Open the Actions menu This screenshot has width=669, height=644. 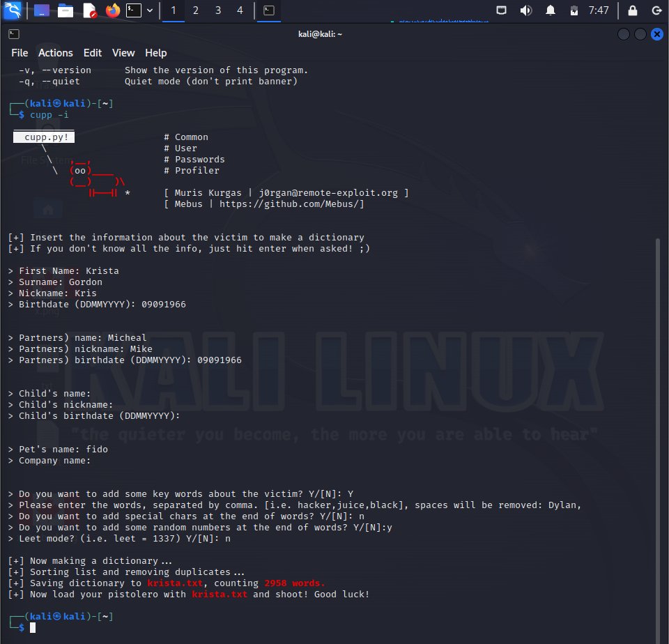56,53
